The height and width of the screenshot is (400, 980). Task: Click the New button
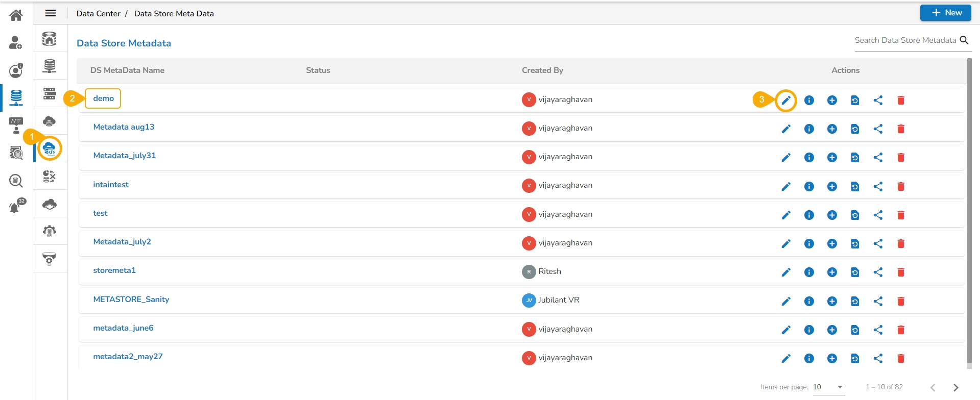click(945, 13)
